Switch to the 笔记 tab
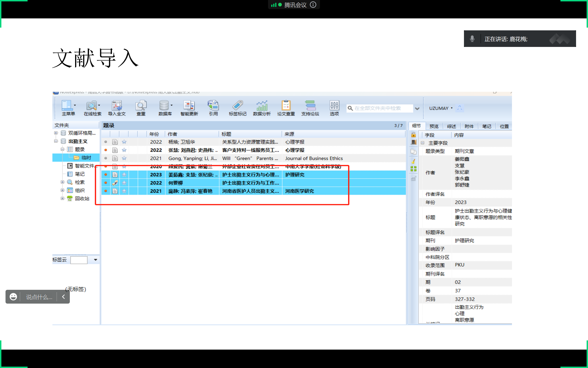The height and width of the screenshot is (368, 588). (487, 126)
